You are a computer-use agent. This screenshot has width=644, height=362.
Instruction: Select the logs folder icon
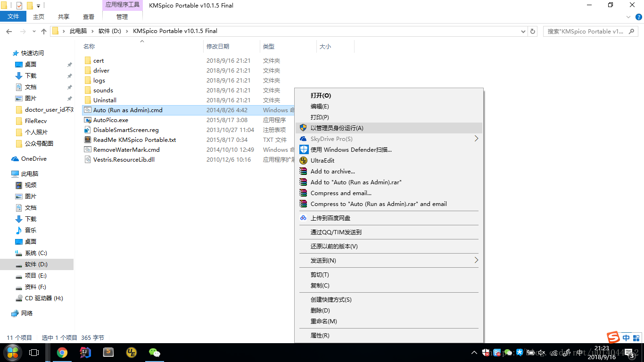click(87, 80)
